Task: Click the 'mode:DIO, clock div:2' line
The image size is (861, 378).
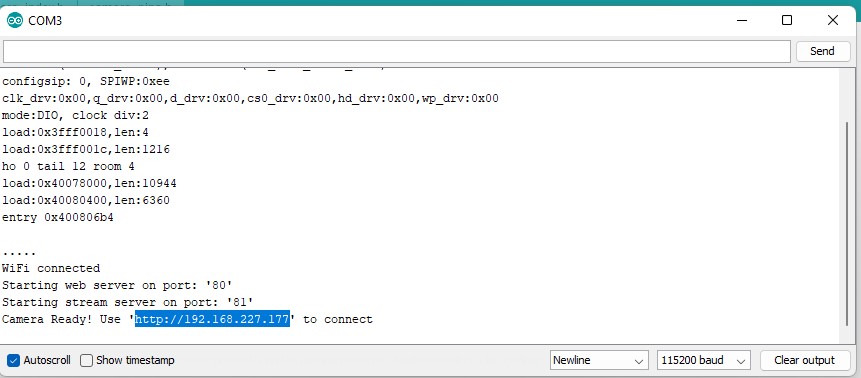Action: coord(75,115)
